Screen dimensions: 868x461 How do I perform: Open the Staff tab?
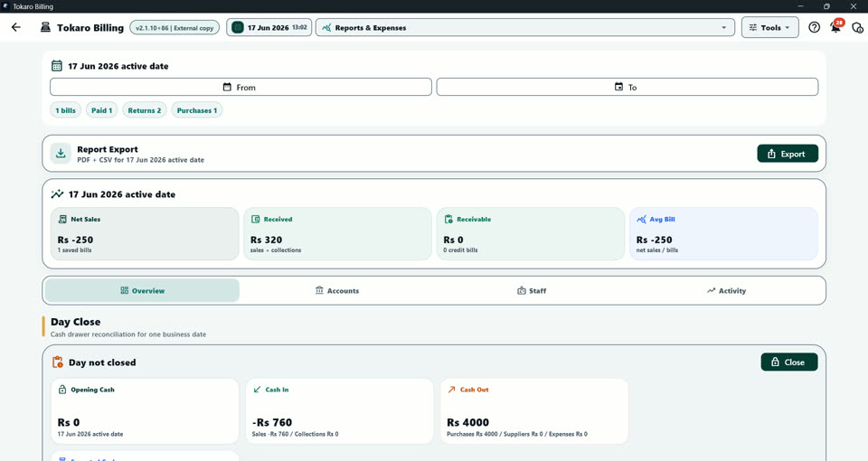click(532, 290)
